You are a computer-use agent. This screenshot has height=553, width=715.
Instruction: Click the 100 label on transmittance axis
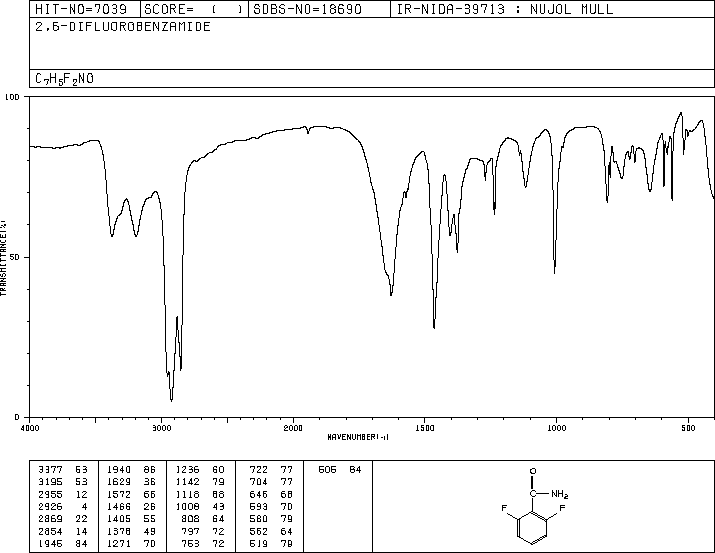click(12, 97)
